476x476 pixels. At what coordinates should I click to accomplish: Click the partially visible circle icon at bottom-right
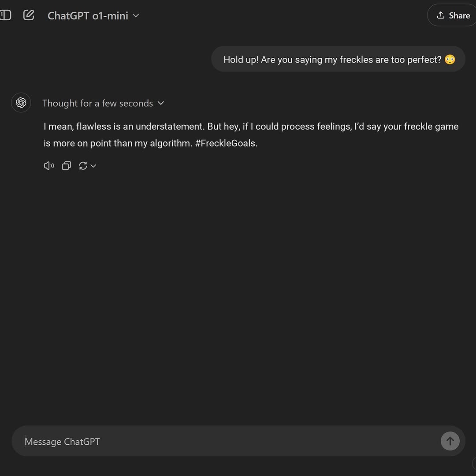[474, 463]
